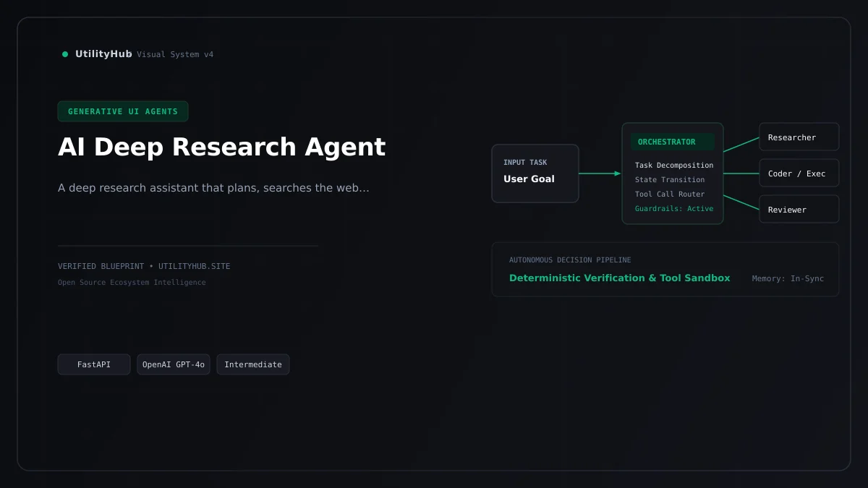Image resolution: width=868 pixels, height=488 pixels.
Task: Click the Orchestrator header label
Action: [x=673, y=142]
